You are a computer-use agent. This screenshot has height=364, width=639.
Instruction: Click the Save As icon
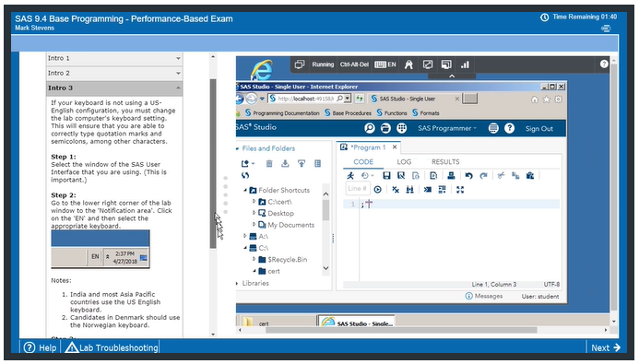(x=401, y=175)
